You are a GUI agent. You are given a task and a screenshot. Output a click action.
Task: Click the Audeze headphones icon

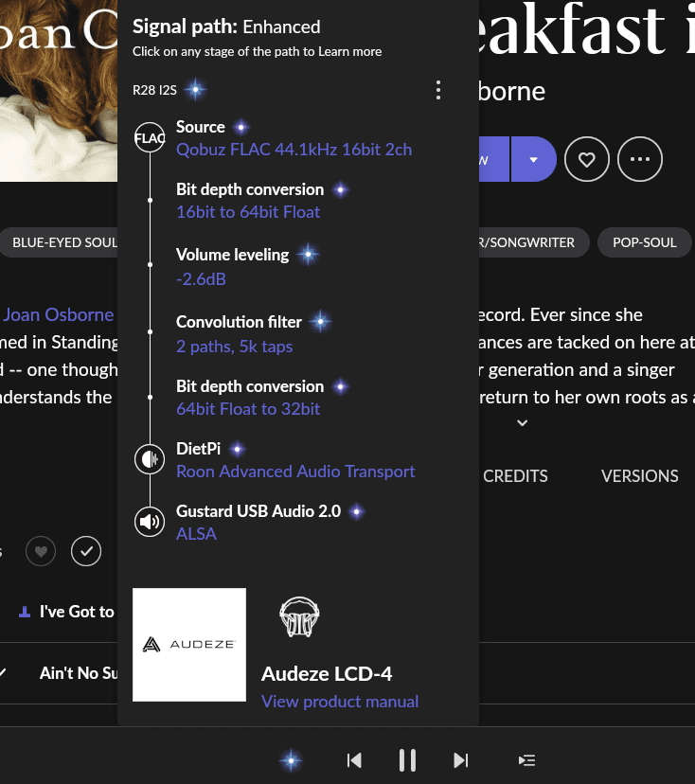(x=299, y=616)
